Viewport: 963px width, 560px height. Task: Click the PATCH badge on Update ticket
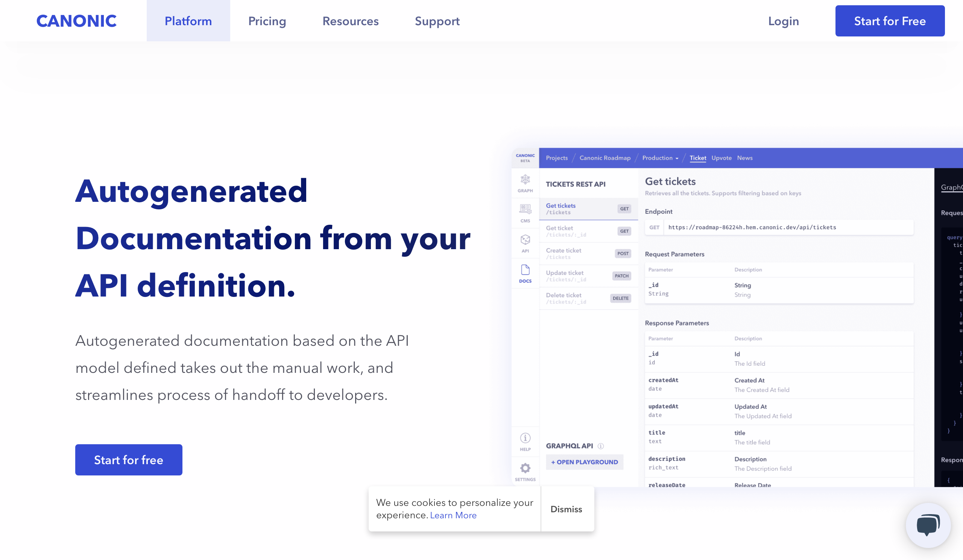coord(621,275)
